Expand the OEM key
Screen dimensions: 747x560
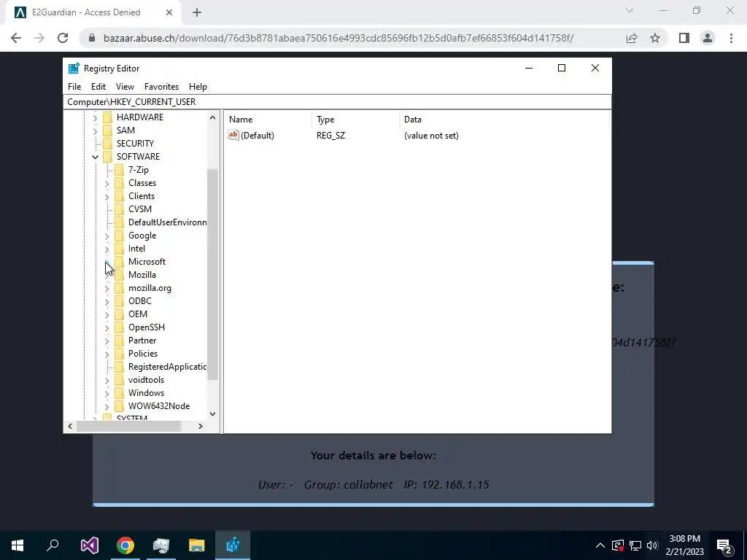coord(107,314)
